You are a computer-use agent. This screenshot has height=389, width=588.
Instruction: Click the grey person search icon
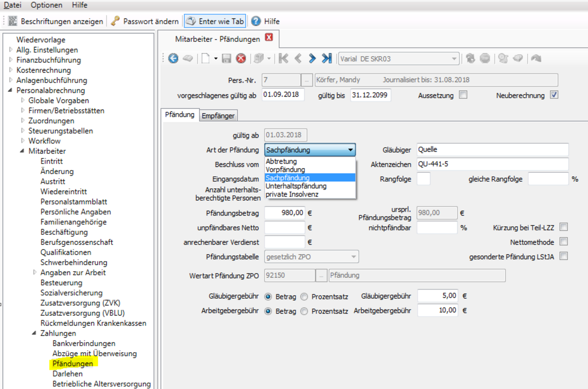click(x=503, y=58)
